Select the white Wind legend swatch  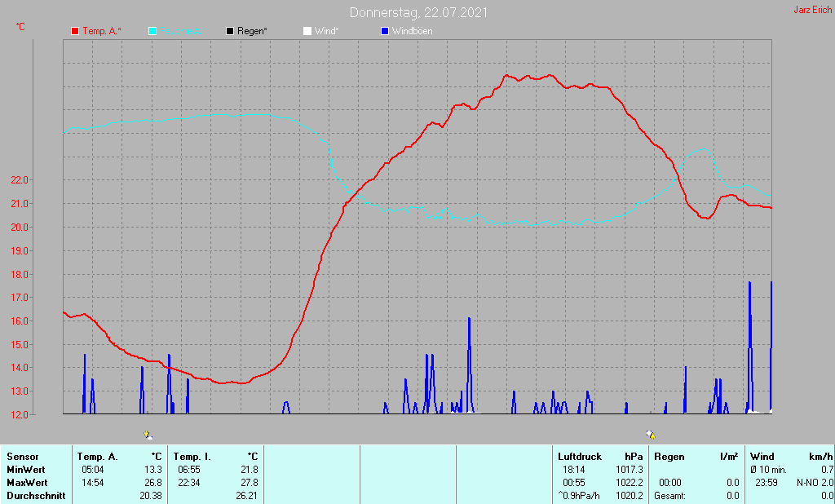[x=307, y=31]
